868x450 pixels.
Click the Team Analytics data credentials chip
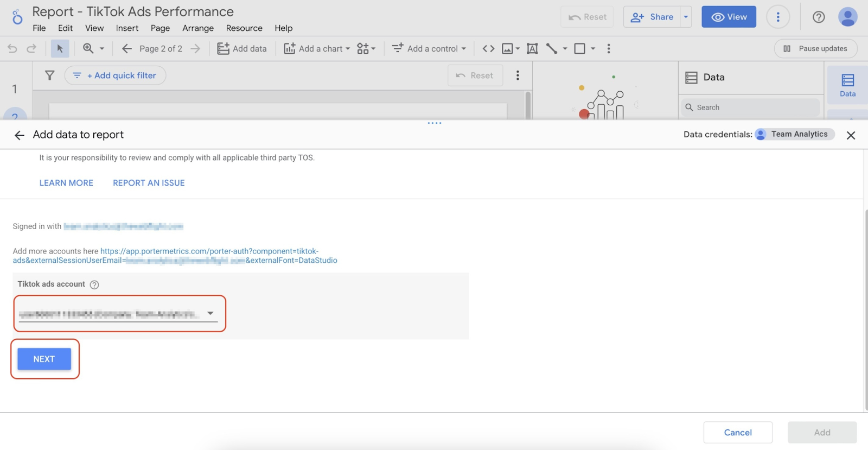coord(794,134)
